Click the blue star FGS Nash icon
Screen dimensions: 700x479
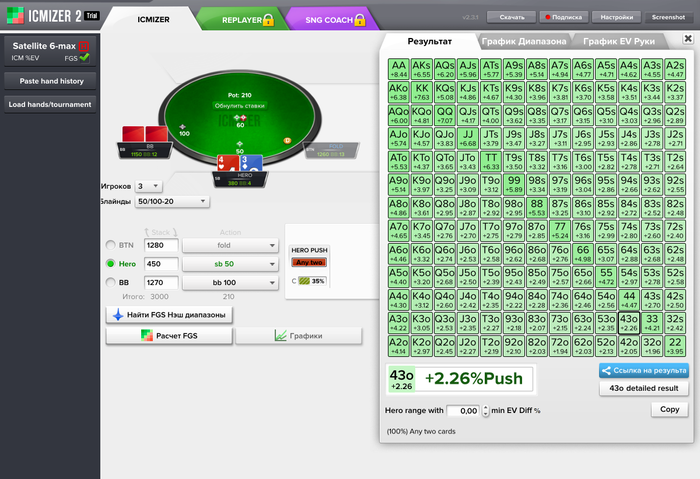[x=118, y=315]
